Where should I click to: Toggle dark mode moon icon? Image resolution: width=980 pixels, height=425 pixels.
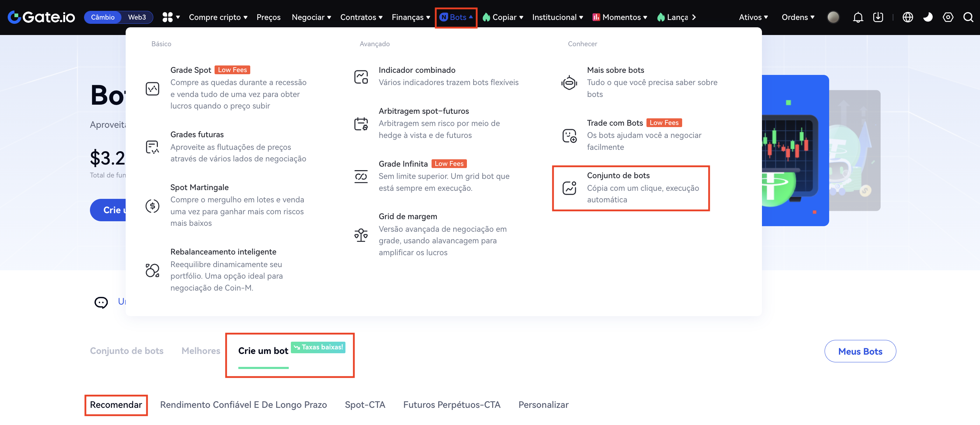(x=927, y=17)
